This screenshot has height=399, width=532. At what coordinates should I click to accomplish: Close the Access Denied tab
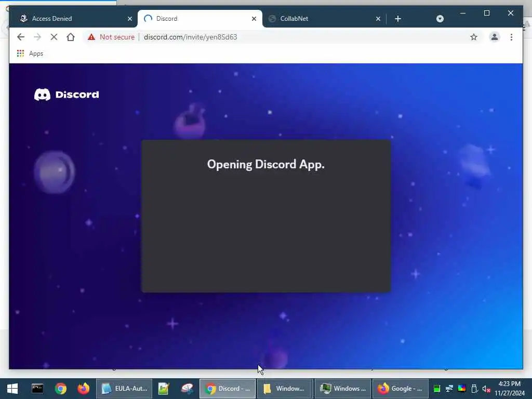point(129,19)
